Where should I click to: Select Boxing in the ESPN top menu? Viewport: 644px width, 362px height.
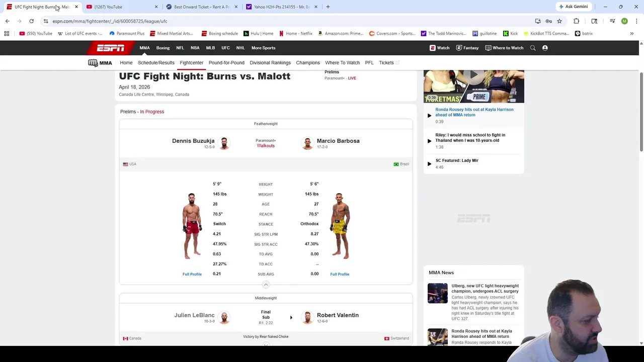[163, 48]
